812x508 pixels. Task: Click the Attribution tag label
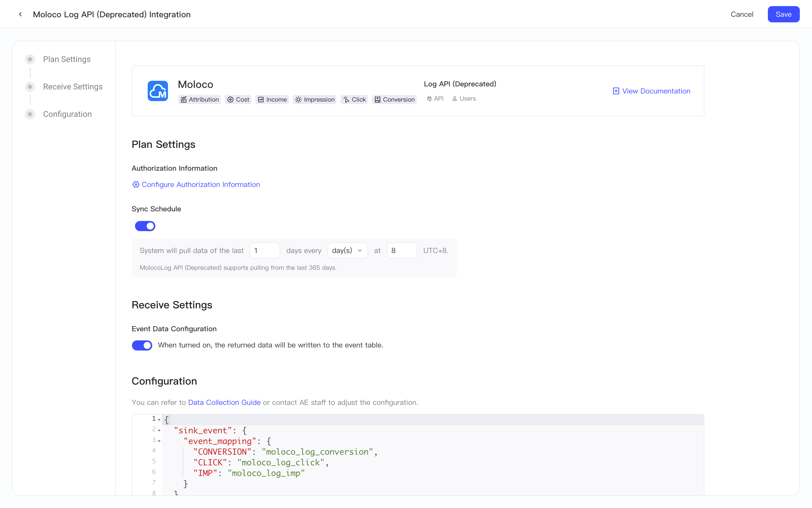point(204,100)
